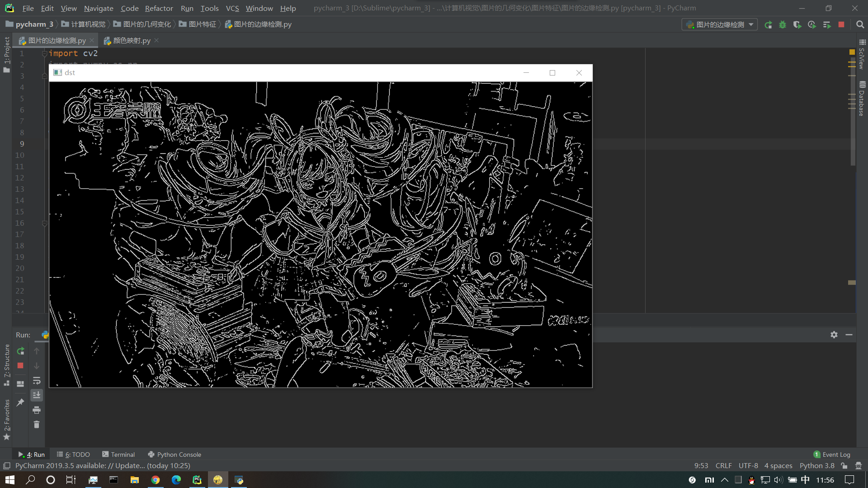Open Chrome from the taskbar
Viewport: 868px width, 488px height.
156,480
